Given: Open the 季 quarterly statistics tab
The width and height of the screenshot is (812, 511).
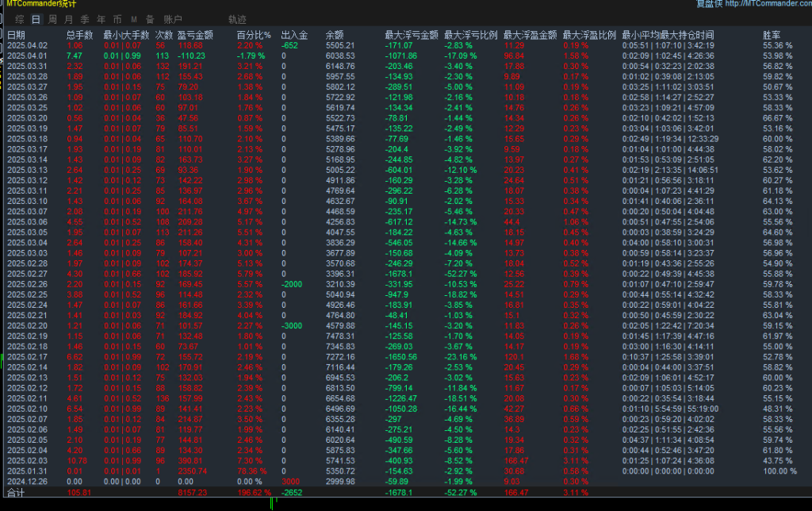Looking at the screenshot, I should pyautogui.click(x=84, y=19).
